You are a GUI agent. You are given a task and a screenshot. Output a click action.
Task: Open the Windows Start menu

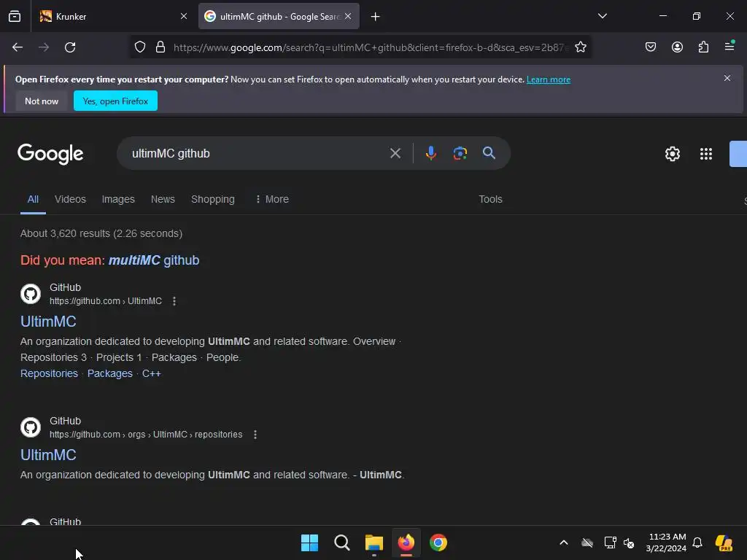309,542
